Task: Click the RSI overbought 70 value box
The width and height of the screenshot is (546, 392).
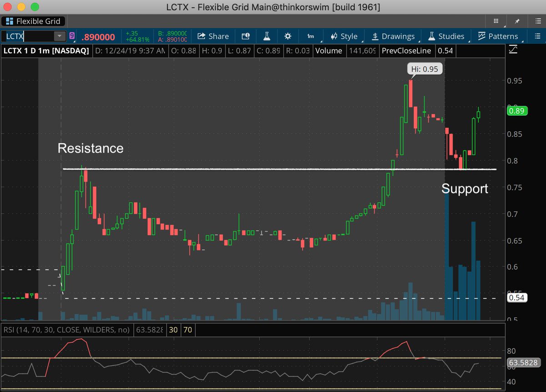Action: [x=188, y=330]
